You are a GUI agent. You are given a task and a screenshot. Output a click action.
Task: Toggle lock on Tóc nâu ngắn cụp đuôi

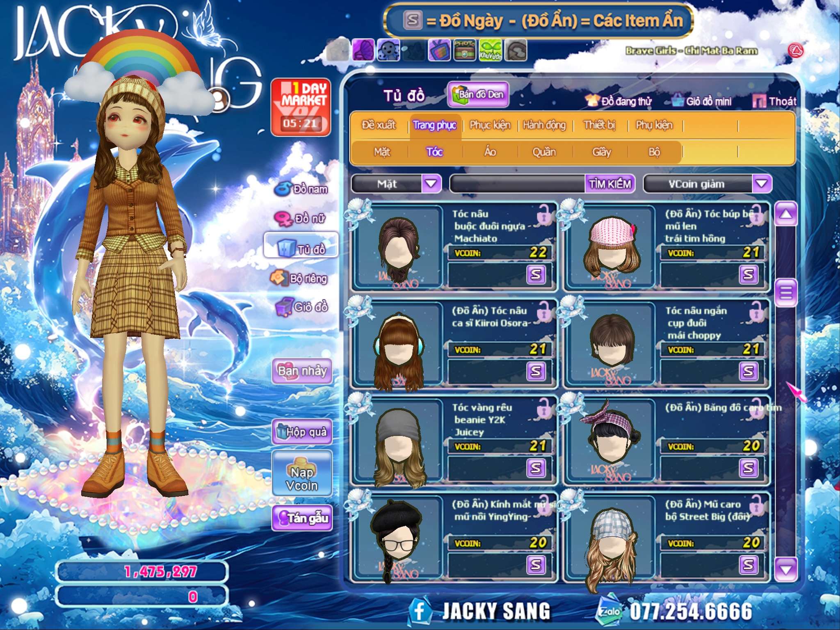click(x=757, y=311)
